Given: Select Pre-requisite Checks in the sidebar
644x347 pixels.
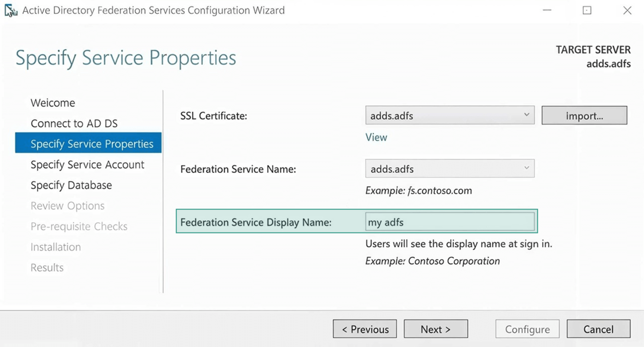Looking at the screenshot, I should (79, 226).
